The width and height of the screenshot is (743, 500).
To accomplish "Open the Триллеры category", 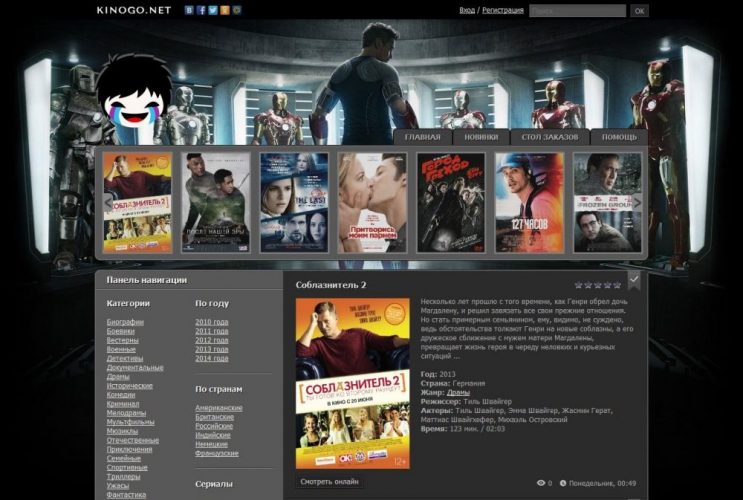I will (123, 476).
